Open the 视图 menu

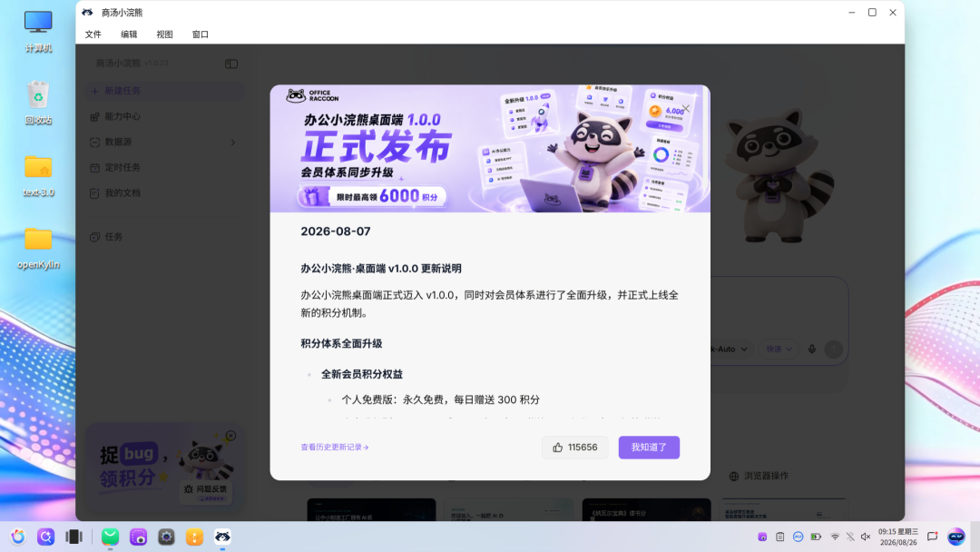pos(164,34)
